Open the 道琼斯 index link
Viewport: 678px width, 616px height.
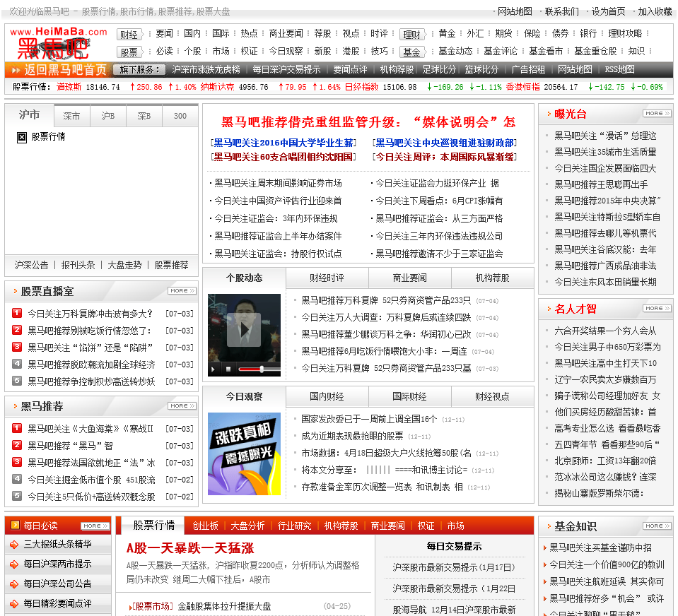tap(69, 87)
